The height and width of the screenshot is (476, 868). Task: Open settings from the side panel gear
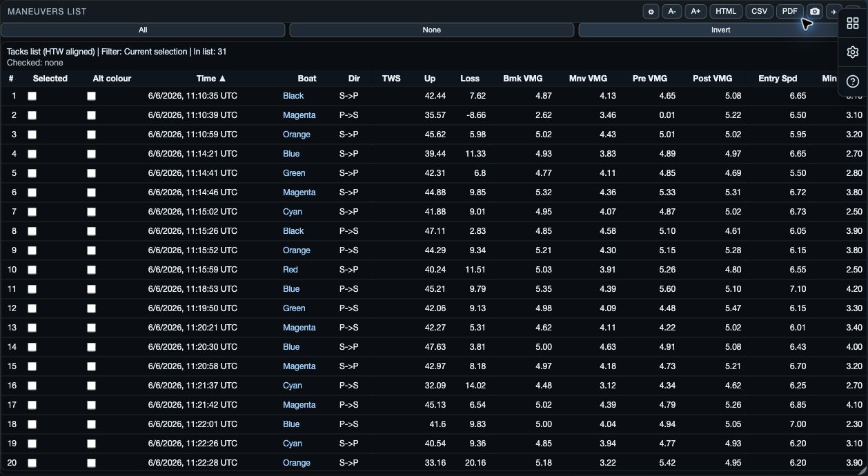[x=853, y=52]
